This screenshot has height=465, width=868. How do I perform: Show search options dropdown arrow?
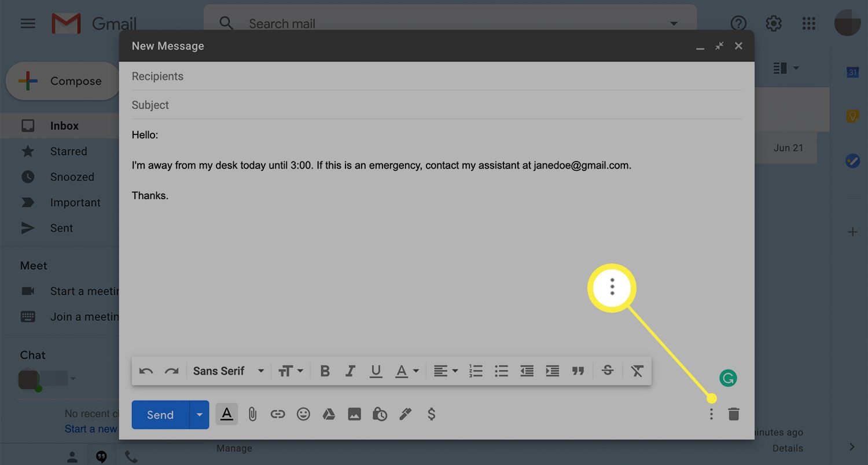tap(674, 24)
